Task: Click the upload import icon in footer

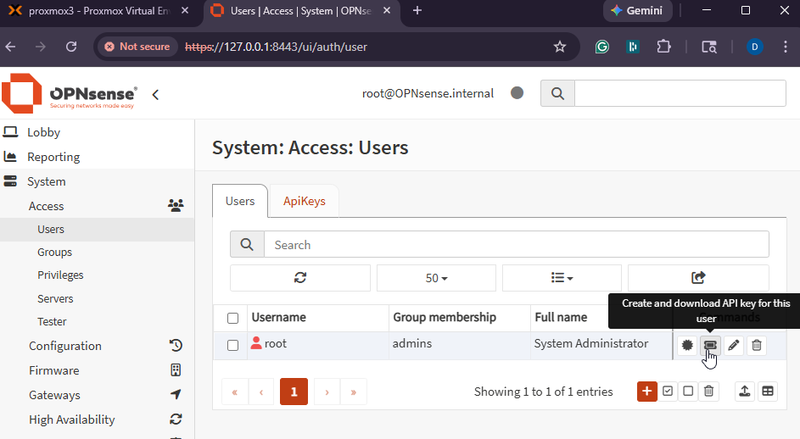Action: (x=744, y=392)
